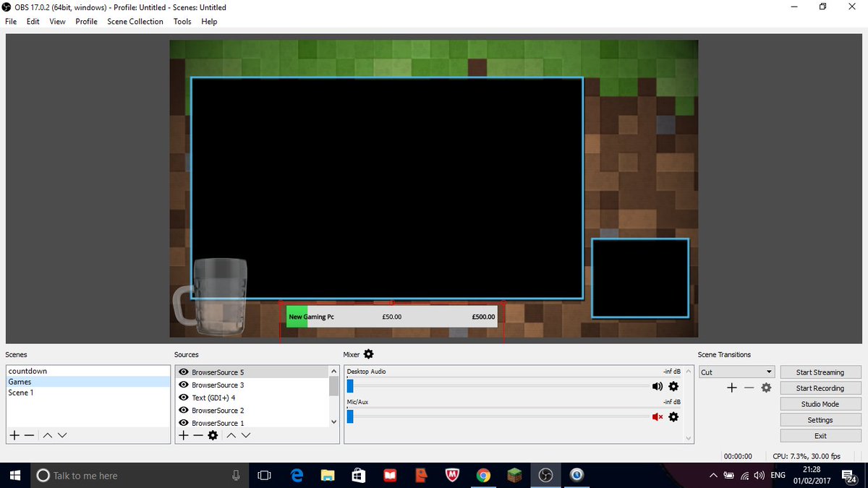Open Desktop Audio settings gear
The height and width of the screenshot is (488, 868).
673,387
